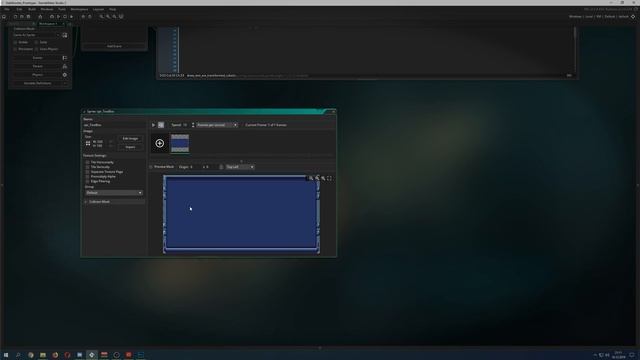640x360 pixels.
Task: Toggle Premultiply Alpha
Action: 87,177
